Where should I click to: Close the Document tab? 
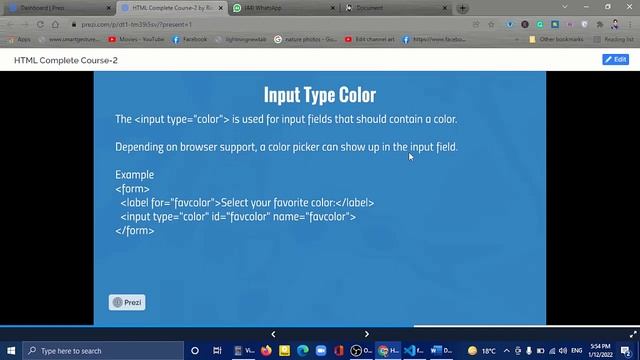pos(444,8)
